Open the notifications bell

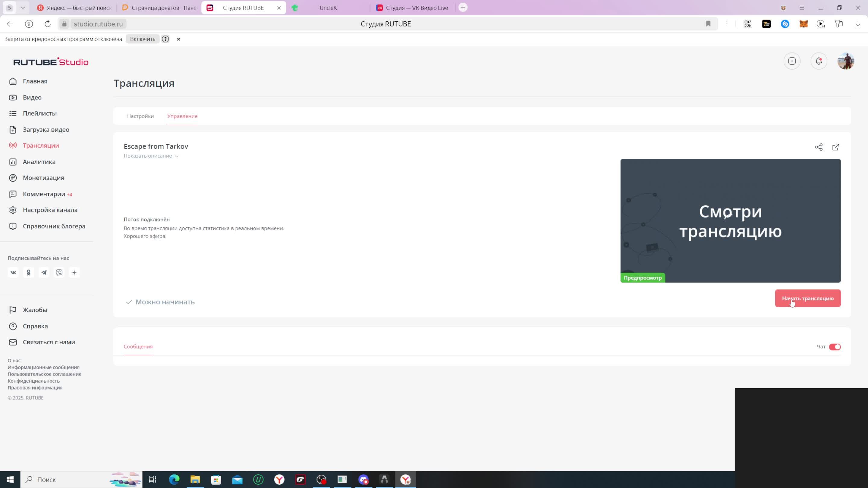pyautogui.click(x=819, y=61)
